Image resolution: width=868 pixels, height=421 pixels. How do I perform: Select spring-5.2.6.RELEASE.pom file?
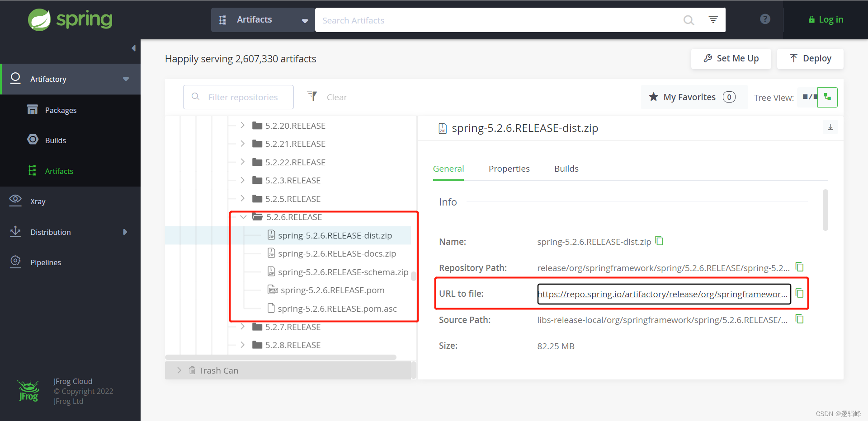(x=332, y=290)
